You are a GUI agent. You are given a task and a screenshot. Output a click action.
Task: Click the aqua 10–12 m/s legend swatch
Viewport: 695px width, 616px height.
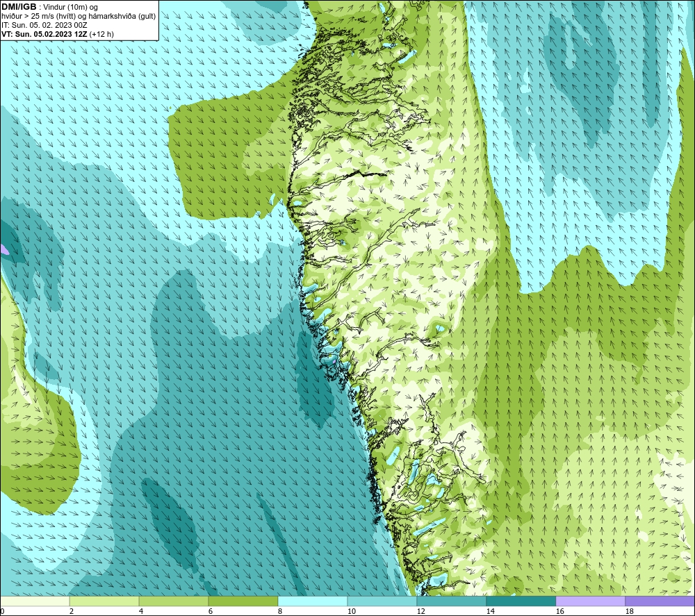tap(382, 601)
